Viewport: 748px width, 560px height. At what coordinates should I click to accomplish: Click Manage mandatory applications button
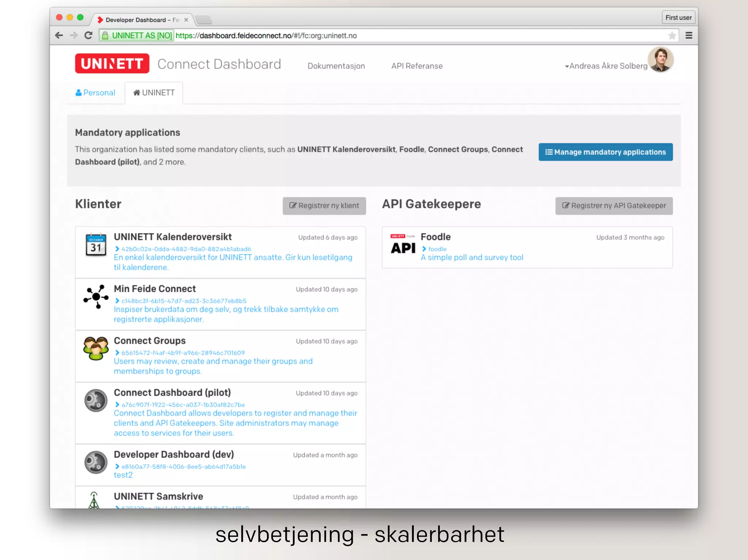[x=606, y=152]
